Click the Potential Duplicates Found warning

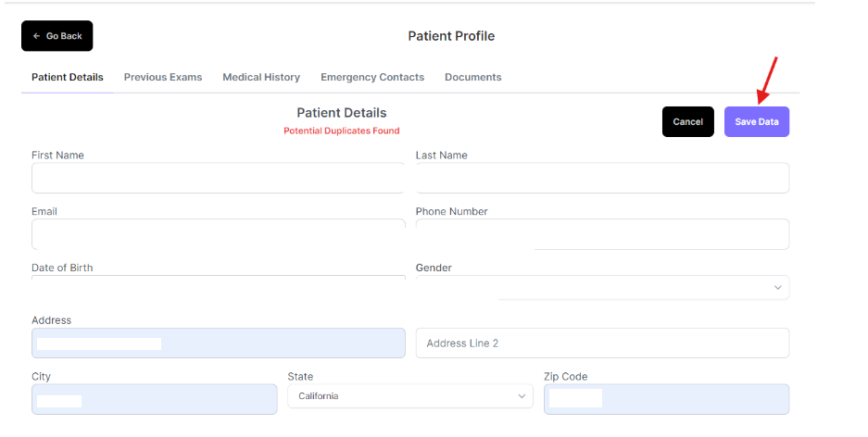[342, 131]
